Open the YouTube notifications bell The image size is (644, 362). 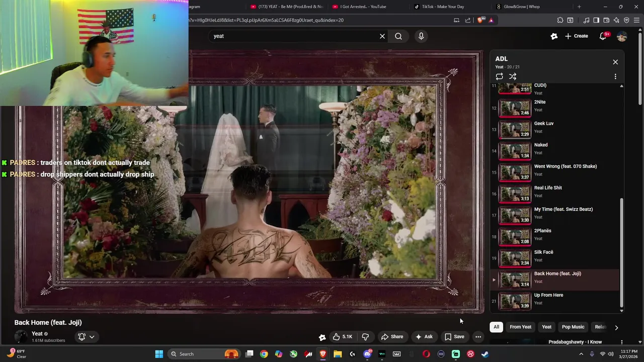click(x=603, y=36)
